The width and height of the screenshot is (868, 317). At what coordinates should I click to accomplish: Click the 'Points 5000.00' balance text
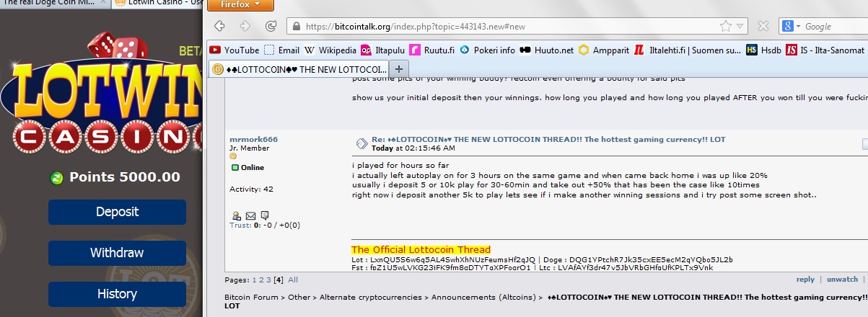tap(125, 177)
